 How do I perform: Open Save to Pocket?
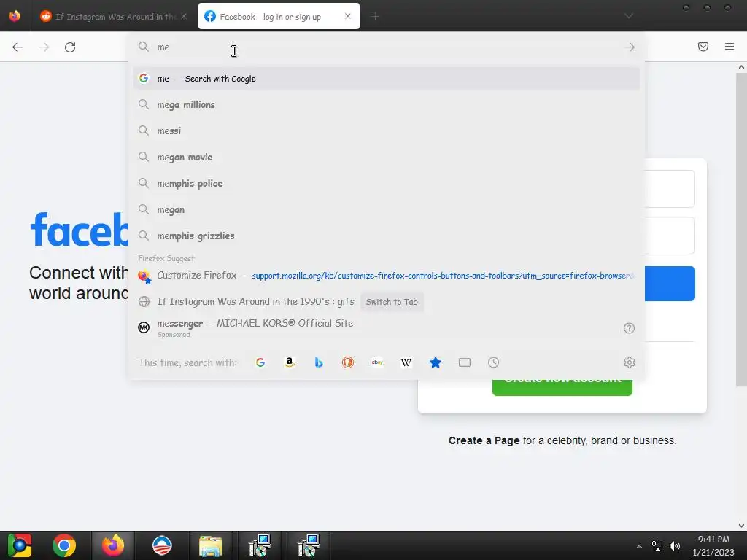click(x=703, y=47)
